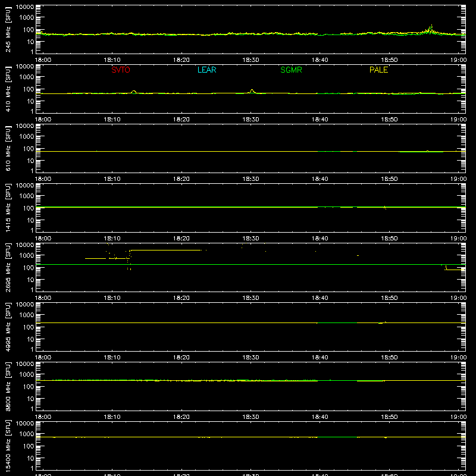The image size is (476, 476).
Task: Click the yellow drop near 19:00 in 2695 MHz plot
Action: tap(454, 269)
